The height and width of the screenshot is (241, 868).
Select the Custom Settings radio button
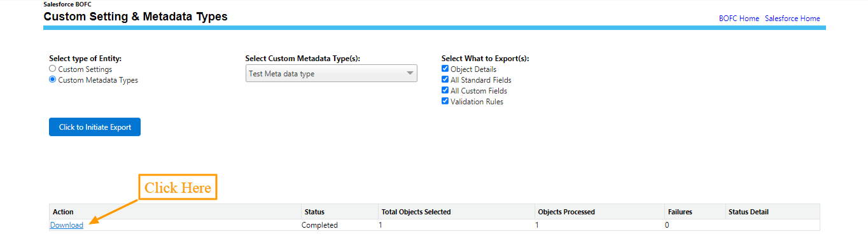point(53,69)
